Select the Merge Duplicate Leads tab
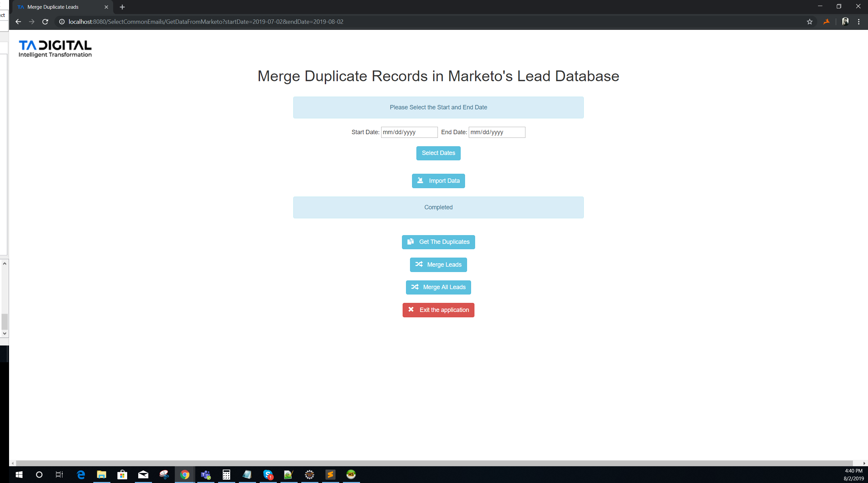Screen dimensions: 868x483 click(62, 7)
